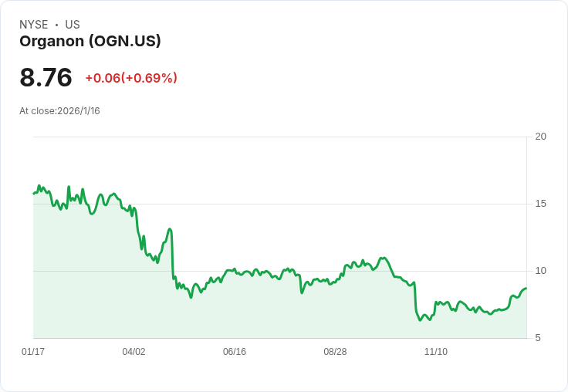
Task: Click the 10 label on y-axis
Action: click(x=541, y=271)
